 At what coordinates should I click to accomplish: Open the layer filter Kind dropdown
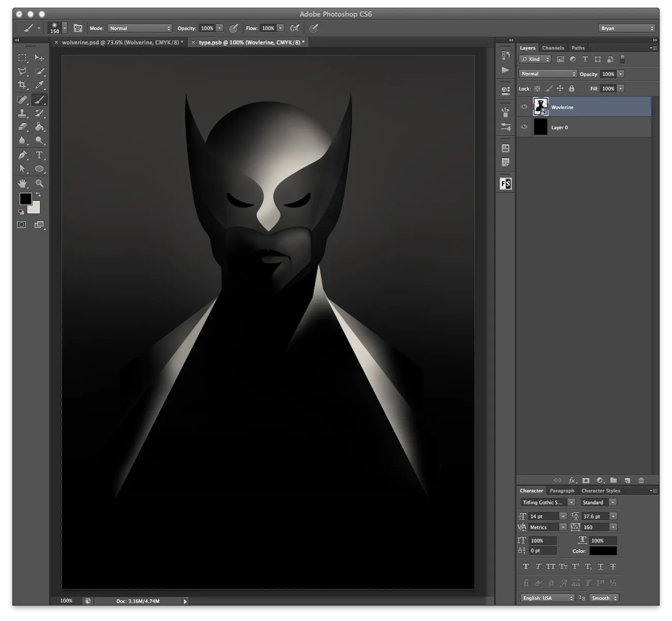click(535, 59)
